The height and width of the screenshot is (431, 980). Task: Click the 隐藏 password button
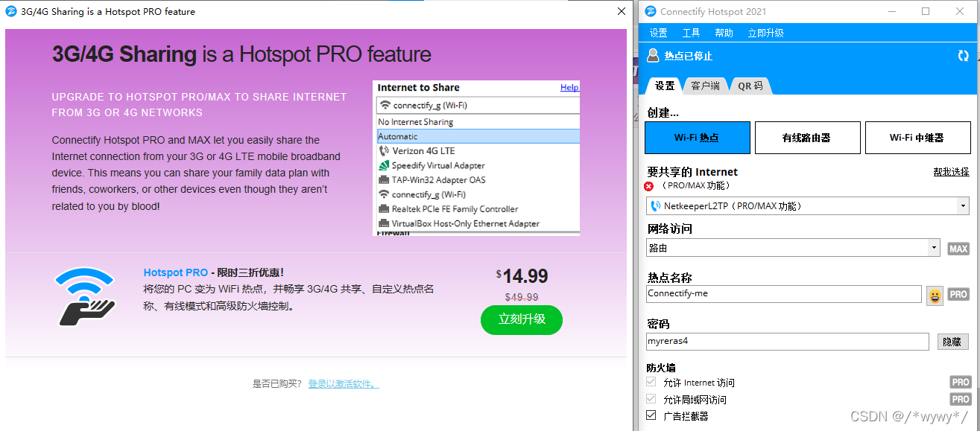(x=952, y=341)
